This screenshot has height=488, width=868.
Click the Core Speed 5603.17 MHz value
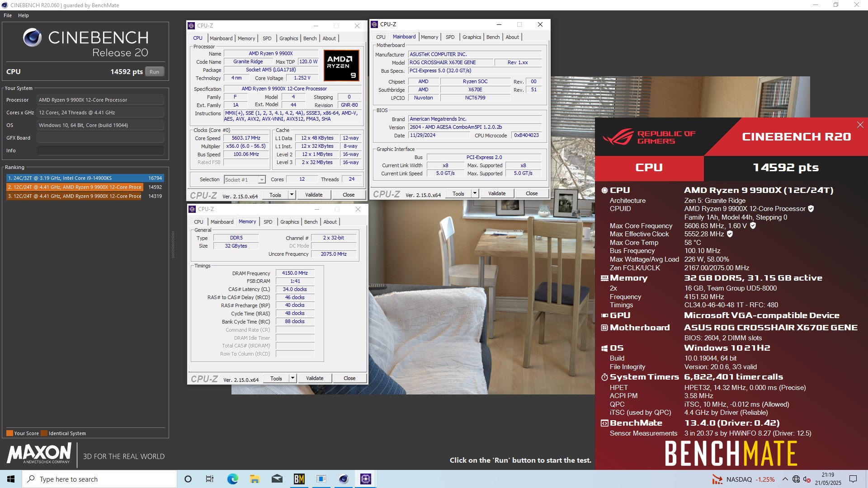(x=246, y=138)
